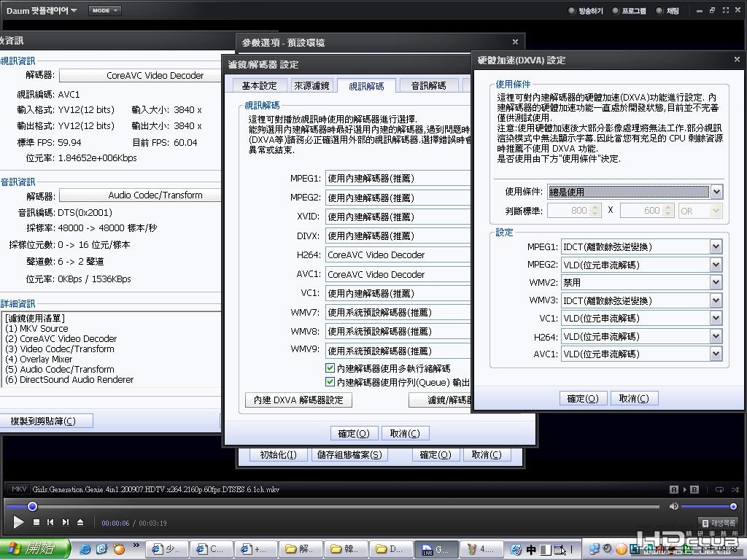Open the playlist (재생목록) panel

click(718, 523)
